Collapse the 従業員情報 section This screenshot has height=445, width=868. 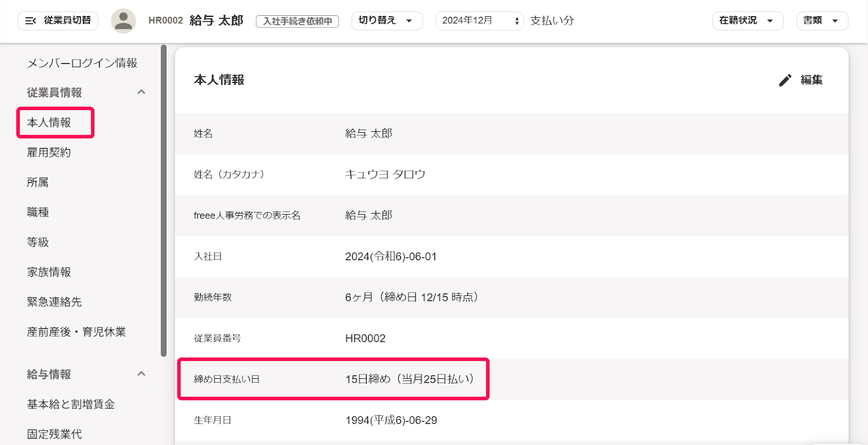[142, 92]
